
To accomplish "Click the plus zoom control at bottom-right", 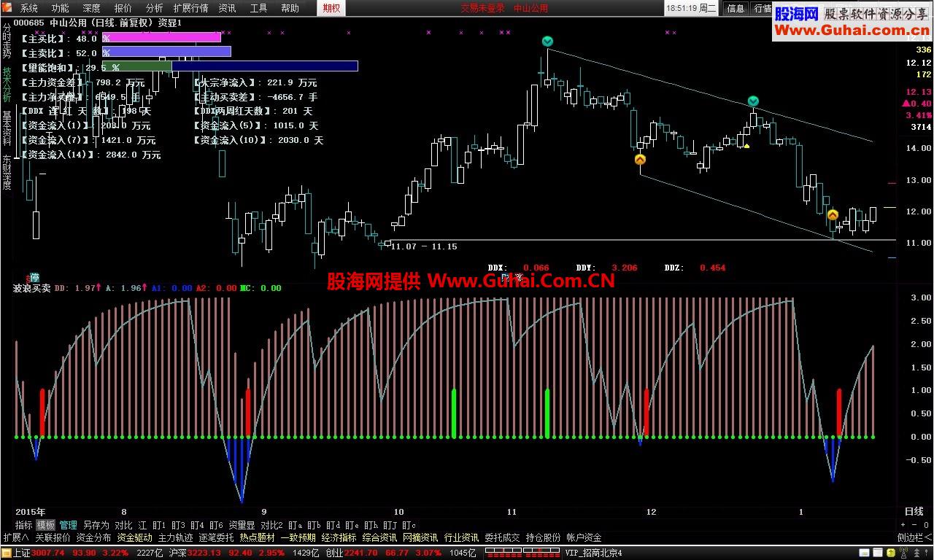I will [903, 525].
